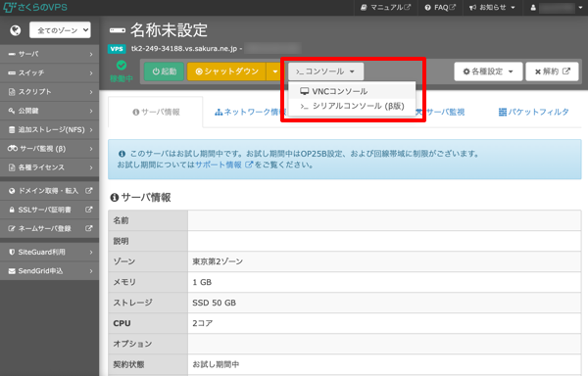Click the script file icon beside スクリプト
Image resolution: width=588 pixels, height=376 pixels.
[x=12, y=92]
